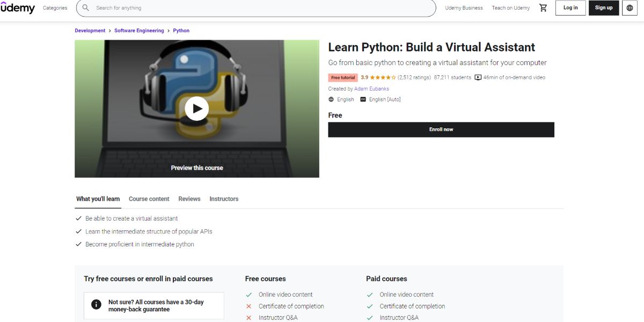
Task: Open the shopping cart
Action: 543,8
